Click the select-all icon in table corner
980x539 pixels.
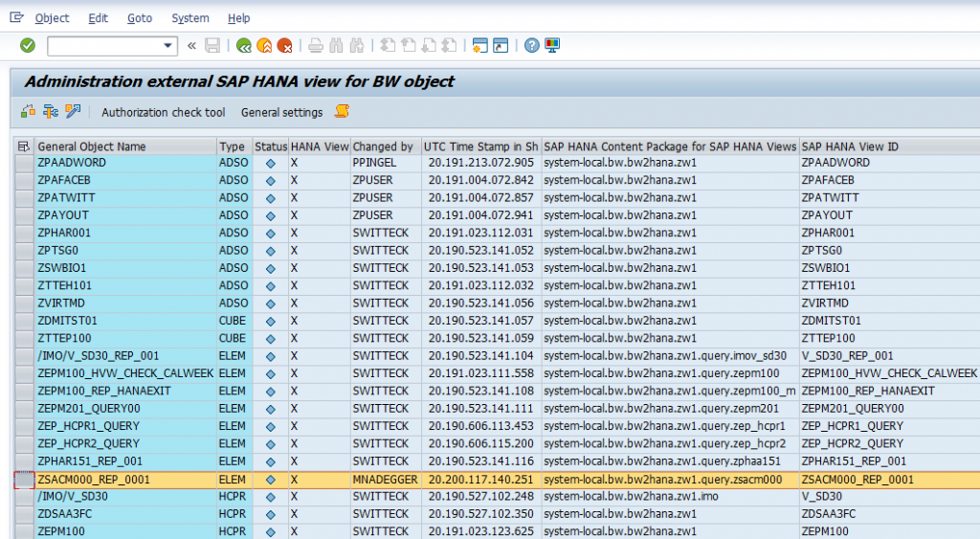24,146
